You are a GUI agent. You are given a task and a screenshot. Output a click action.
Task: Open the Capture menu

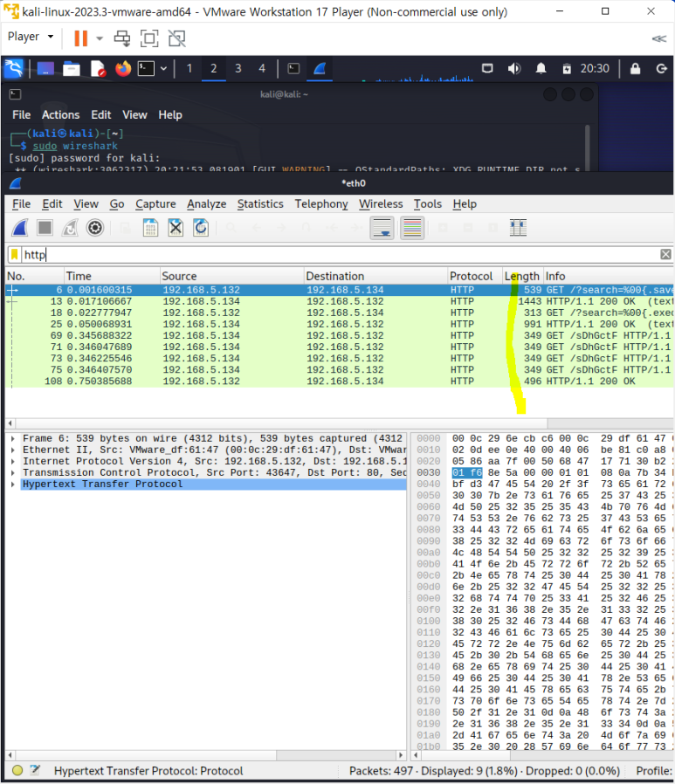pyautogui.click(x=155, y=204)
